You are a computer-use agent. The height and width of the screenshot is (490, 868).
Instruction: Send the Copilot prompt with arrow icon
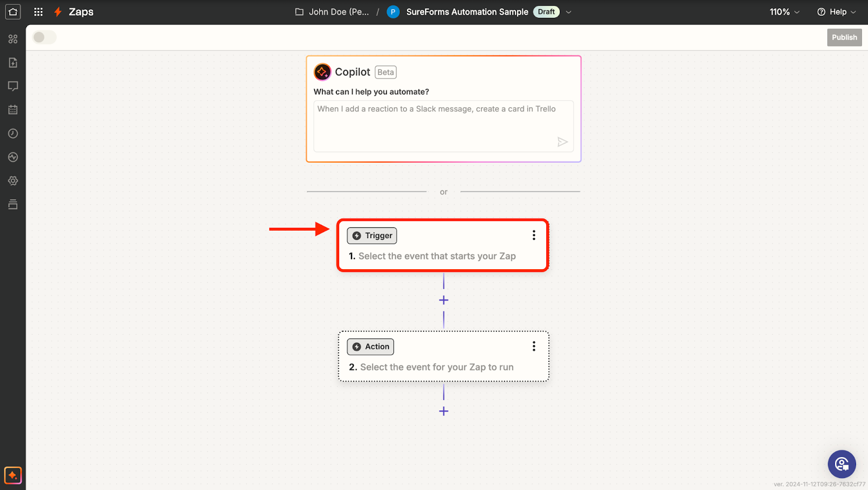(x=562, y=142)
